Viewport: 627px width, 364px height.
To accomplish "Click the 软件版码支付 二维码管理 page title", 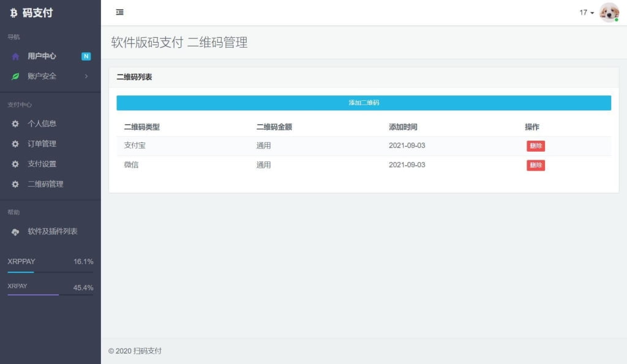I will 179,42.
